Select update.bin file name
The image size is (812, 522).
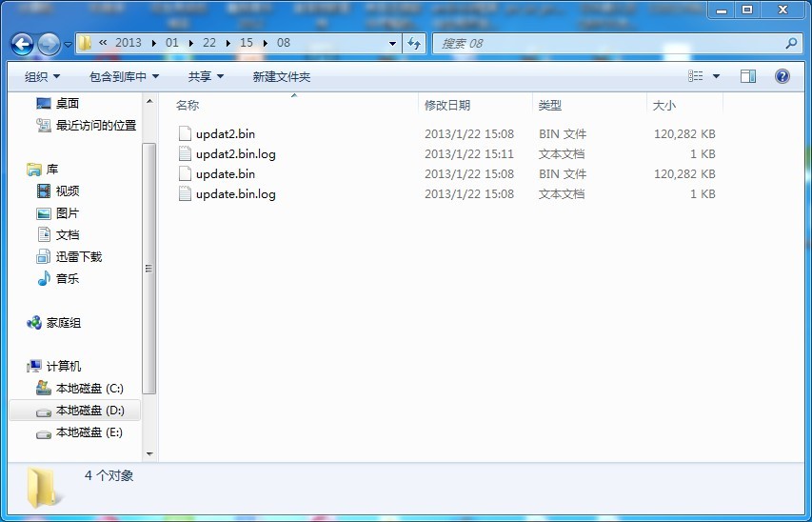pyautogui.click(x=226, y=174)
